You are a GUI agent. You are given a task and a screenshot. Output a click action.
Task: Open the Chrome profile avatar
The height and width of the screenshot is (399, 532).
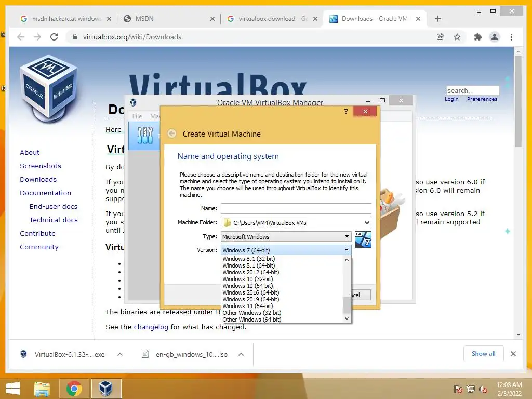[495, 37]
